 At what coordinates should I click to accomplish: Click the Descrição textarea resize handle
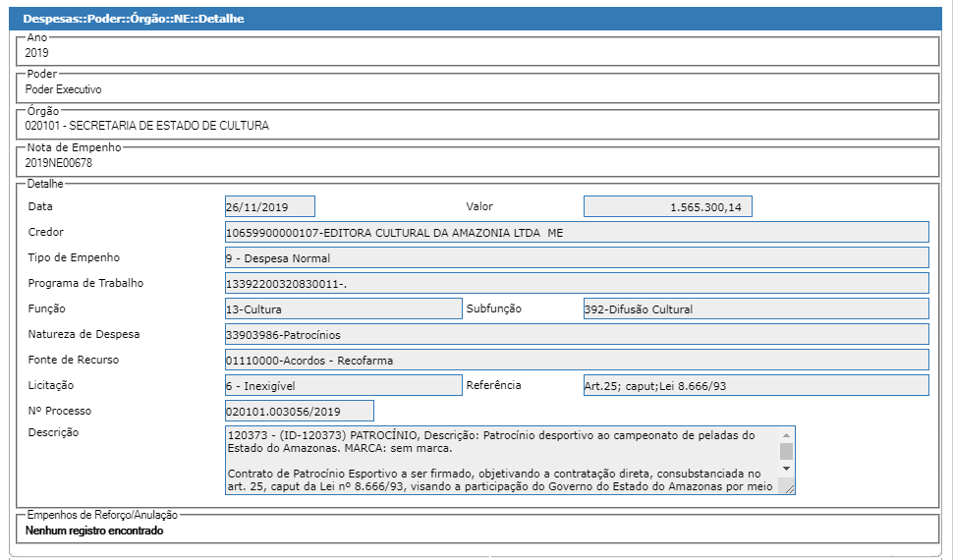(790, 488)
